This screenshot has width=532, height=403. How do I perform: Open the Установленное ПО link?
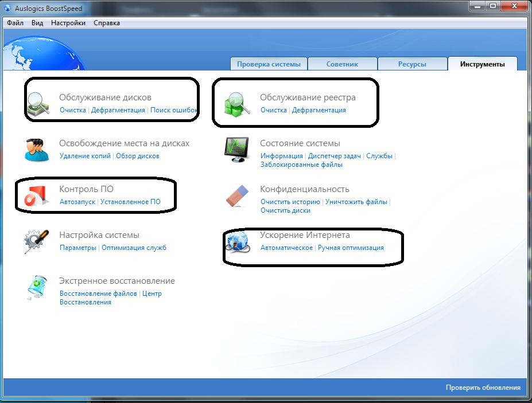(131, 202)
